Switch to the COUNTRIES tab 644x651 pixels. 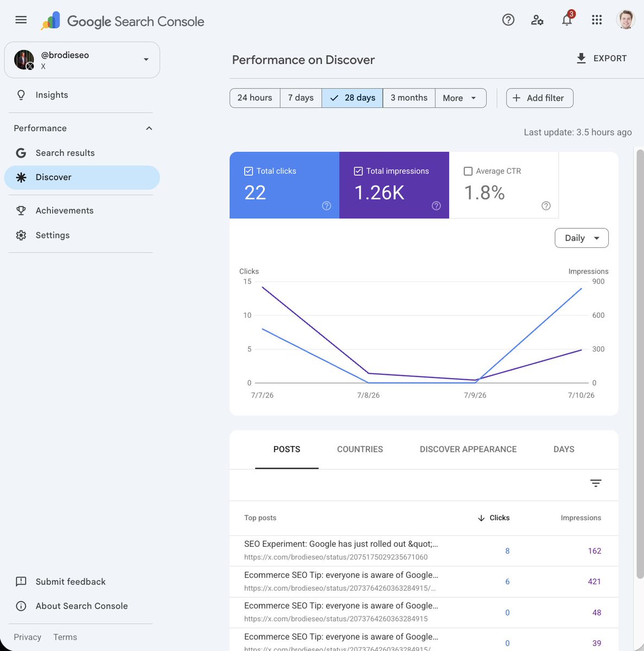[360, 450]
